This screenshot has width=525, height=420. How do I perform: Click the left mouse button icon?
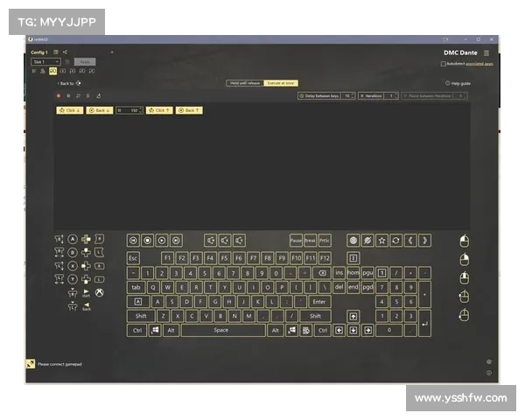tap(464, 241)
